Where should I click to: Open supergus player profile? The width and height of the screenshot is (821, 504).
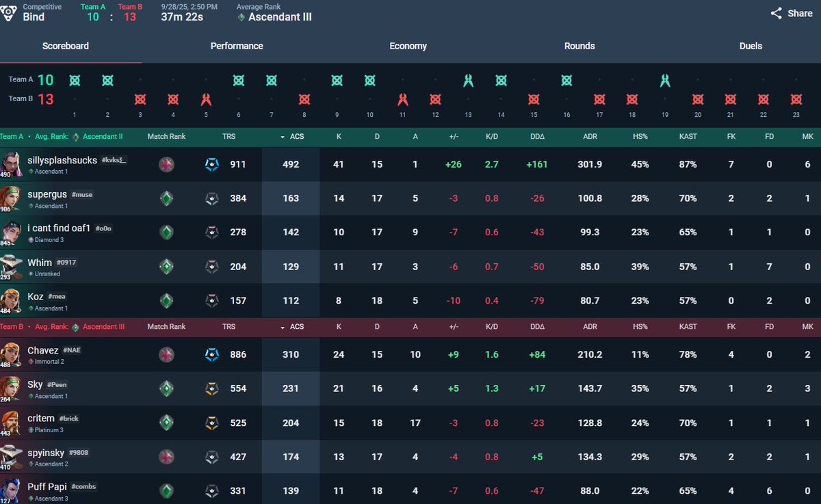(47, 194)
